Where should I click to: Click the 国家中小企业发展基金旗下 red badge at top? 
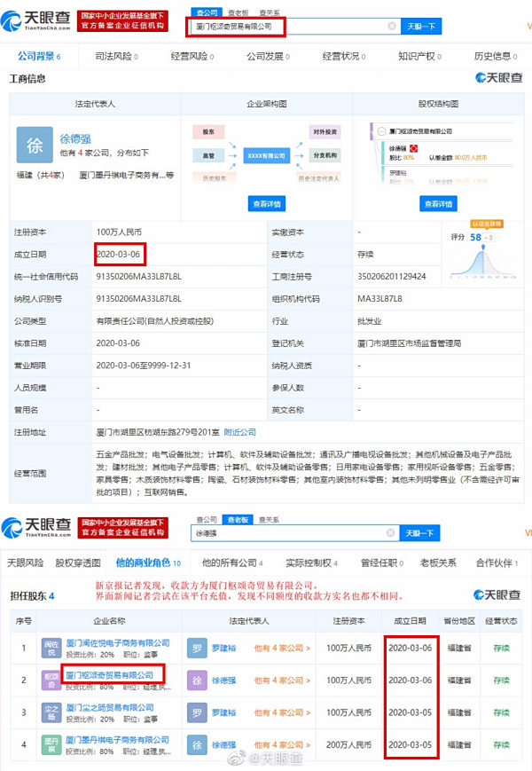coord(122,21)
